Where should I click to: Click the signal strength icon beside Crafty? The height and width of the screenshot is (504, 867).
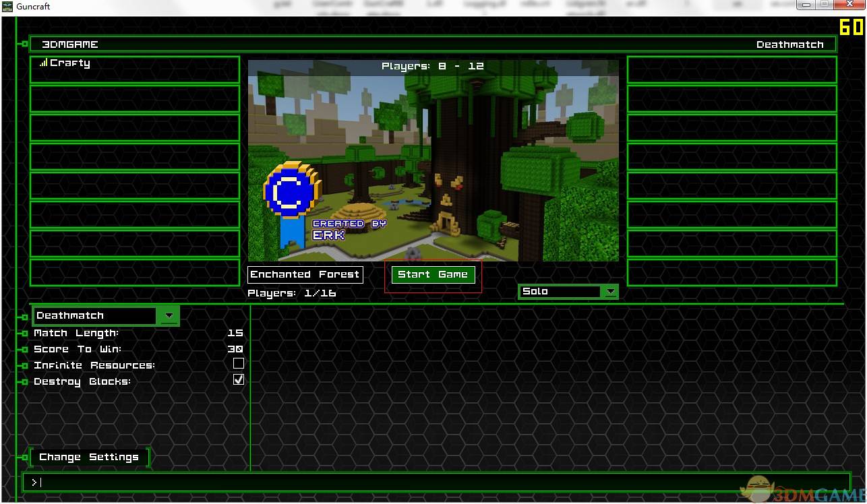tap(43, 62)
